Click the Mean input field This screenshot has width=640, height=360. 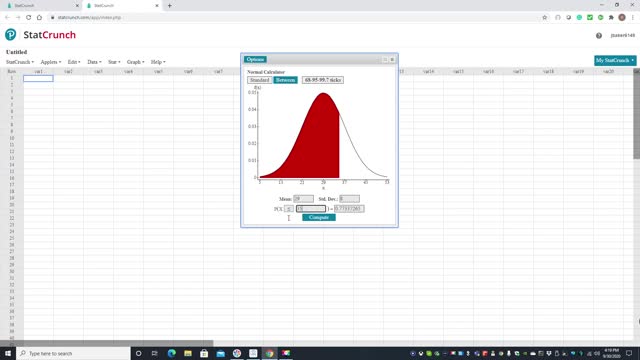click(x=303, y=199)
